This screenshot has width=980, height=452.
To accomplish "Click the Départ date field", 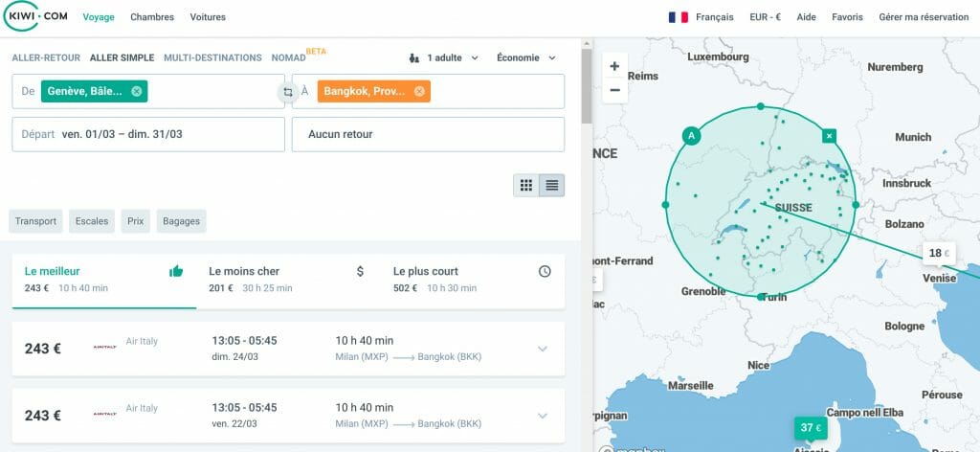I will tap(148, 134).
